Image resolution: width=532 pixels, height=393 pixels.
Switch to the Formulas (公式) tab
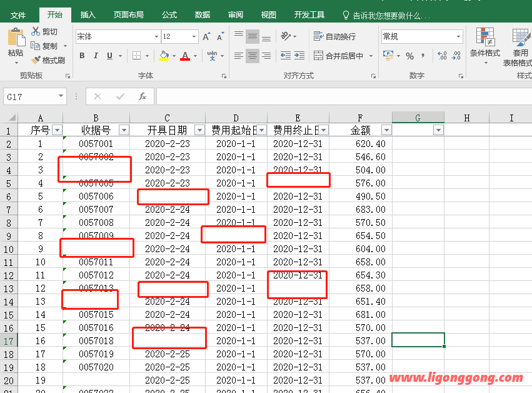(x=169, y=15)
